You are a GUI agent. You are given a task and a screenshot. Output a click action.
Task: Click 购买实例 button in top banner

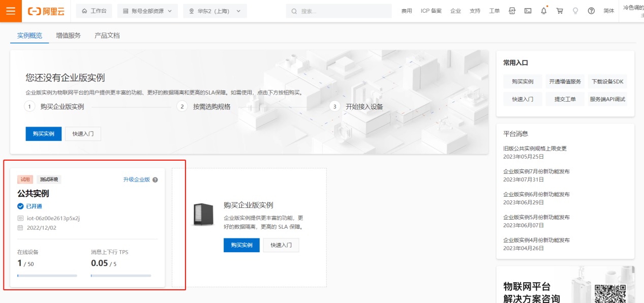coord(43,134)
